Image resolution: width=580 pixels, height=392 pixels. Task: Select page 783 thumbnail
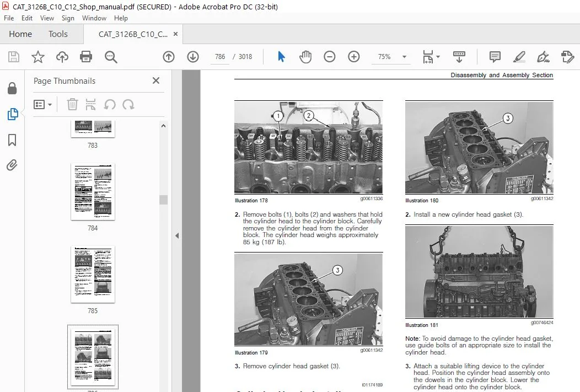point(93,128)
